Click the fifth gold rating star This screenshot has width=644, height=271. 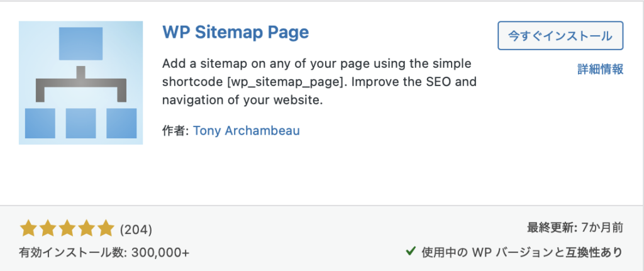[106, 228]
